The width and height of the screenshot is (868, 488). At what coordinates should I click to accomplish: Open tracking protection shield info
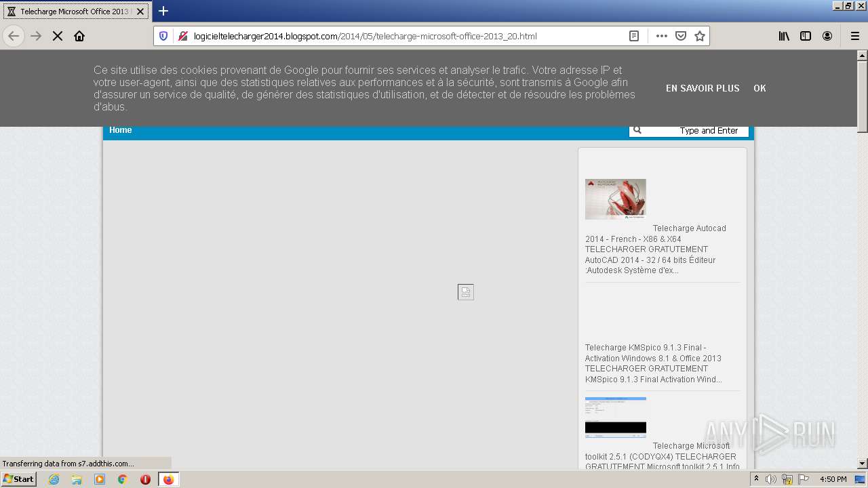tap(163, 36)
